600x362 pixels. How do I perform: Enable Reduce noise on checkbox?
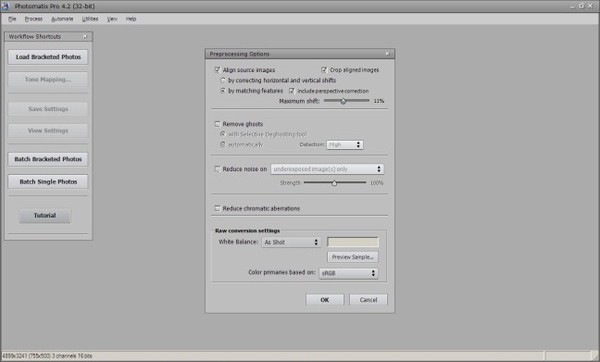[x=217, y=169]
